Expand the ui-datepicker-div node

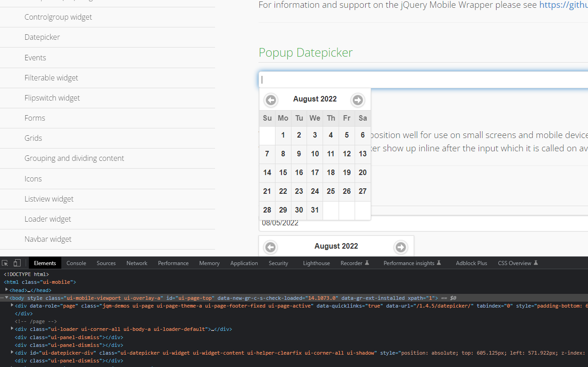point(12,352)
